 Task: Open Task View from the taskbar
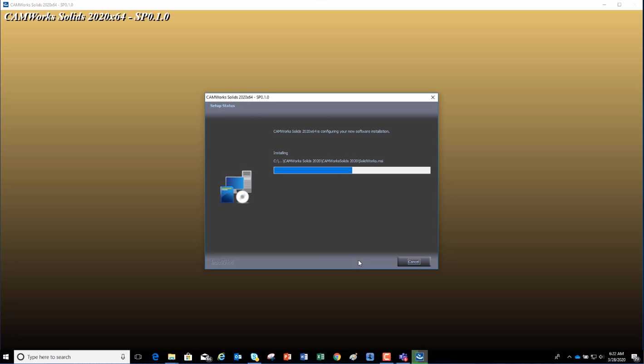pos(138,357)
